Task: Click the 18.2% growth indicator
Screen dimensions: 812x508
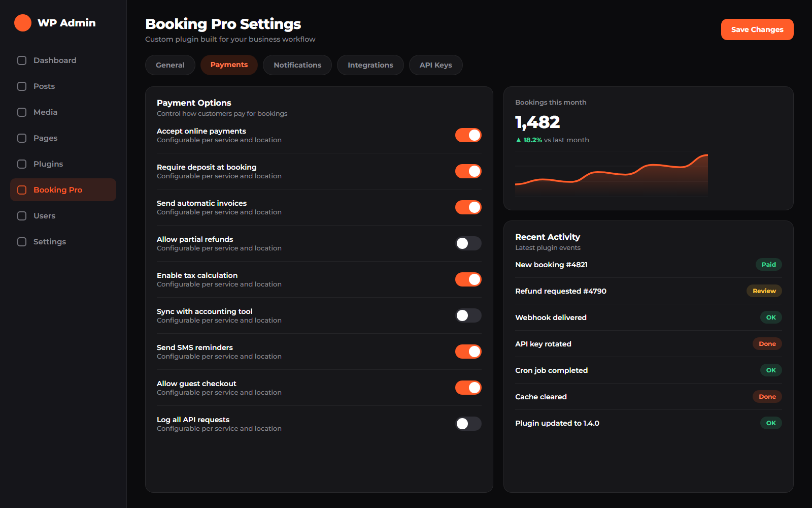Action: click(x=529, y=140)
